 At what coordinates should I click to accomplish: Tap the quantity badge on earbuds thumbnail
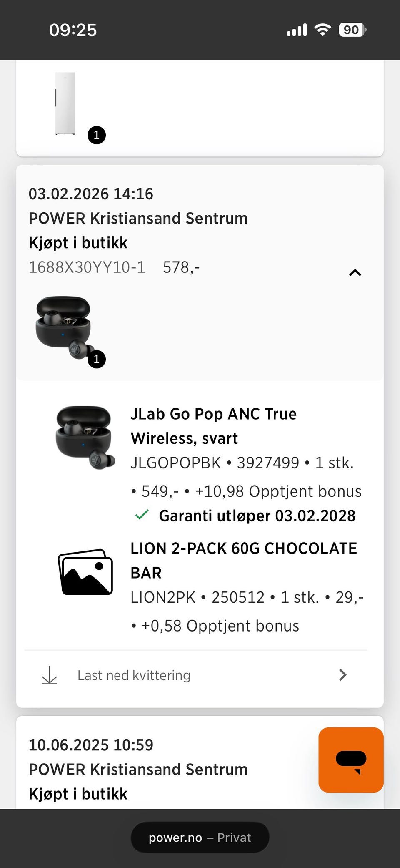click(97, 359)
